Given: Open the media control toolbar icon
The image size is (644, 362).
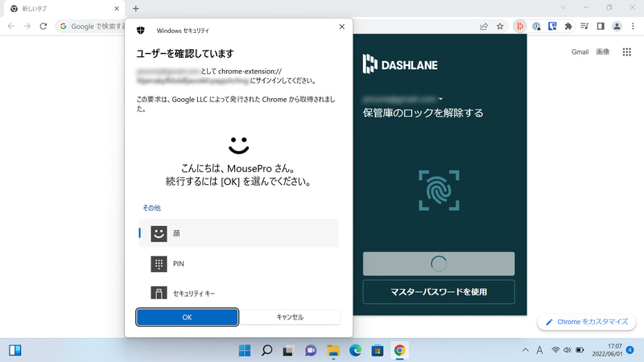Looking at the screenshot, I should 584,27.
